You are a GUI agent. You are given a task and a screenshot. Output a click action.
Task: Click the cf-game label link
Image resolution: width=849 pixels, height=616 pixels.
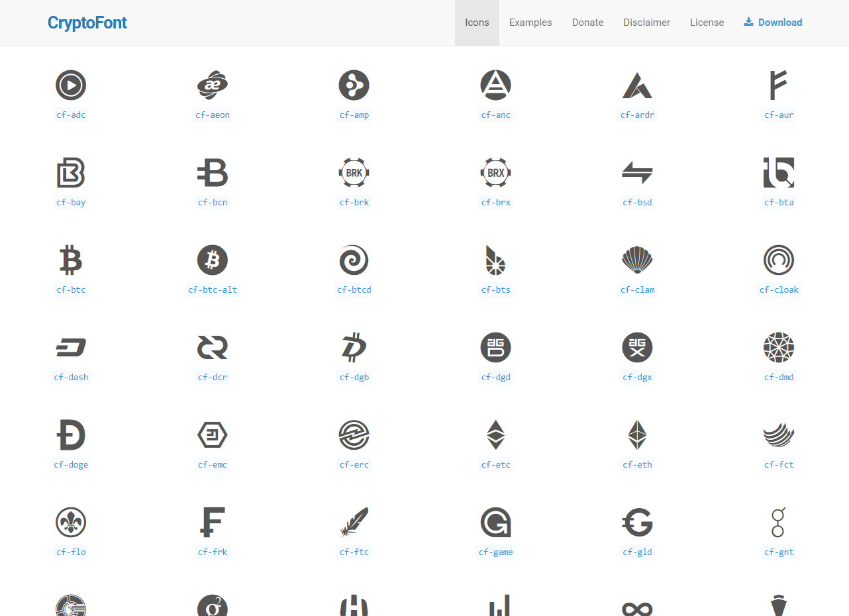495,552
